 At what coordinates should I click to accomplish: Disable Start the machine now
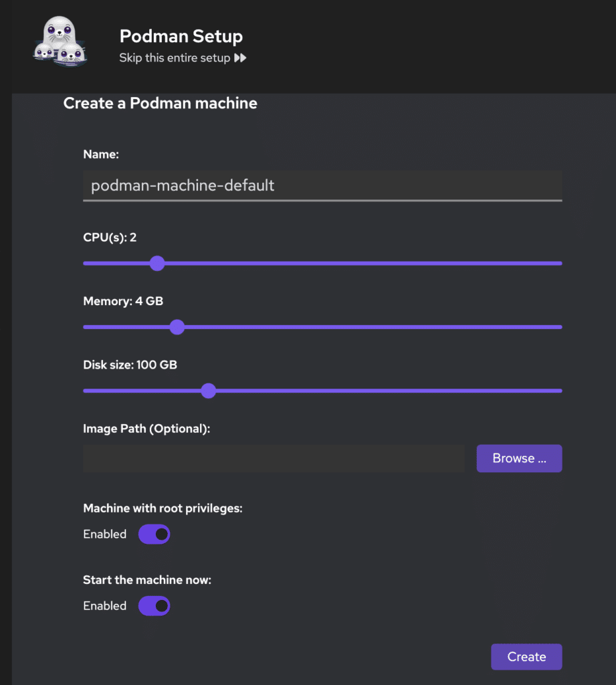(x=154, y=605)
